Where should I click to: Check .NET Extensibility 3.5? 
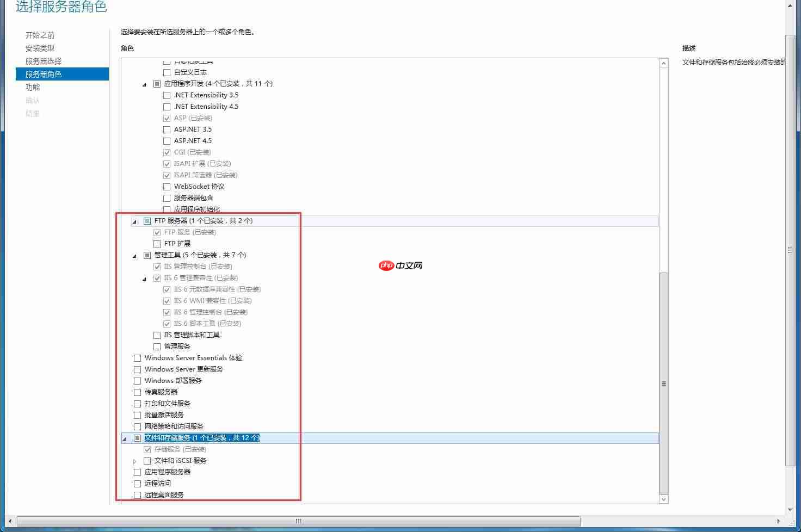(x=167, y=95)
